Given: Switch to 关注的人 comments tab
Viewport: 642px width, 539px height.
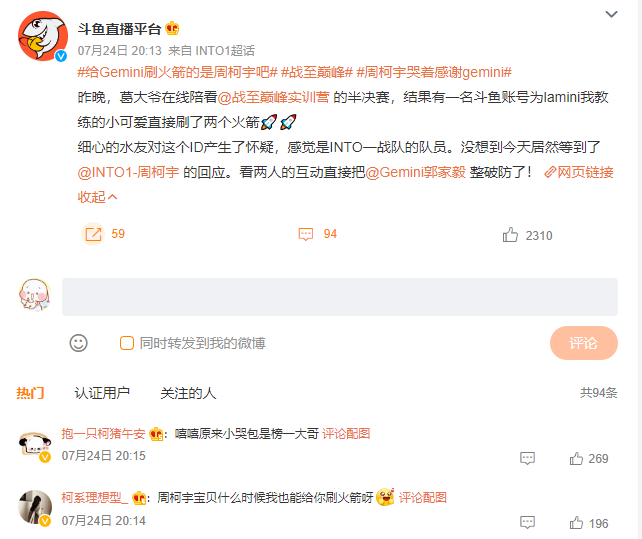Looking at the screenshot, I should [x=188, y=393].
